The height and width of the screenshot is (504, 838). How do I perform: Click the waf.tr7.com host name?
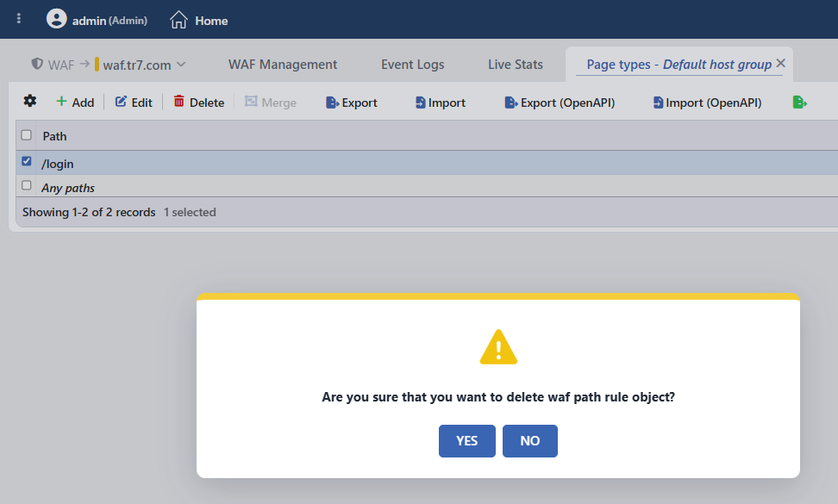pyautogui.click(x=137, y=65)
